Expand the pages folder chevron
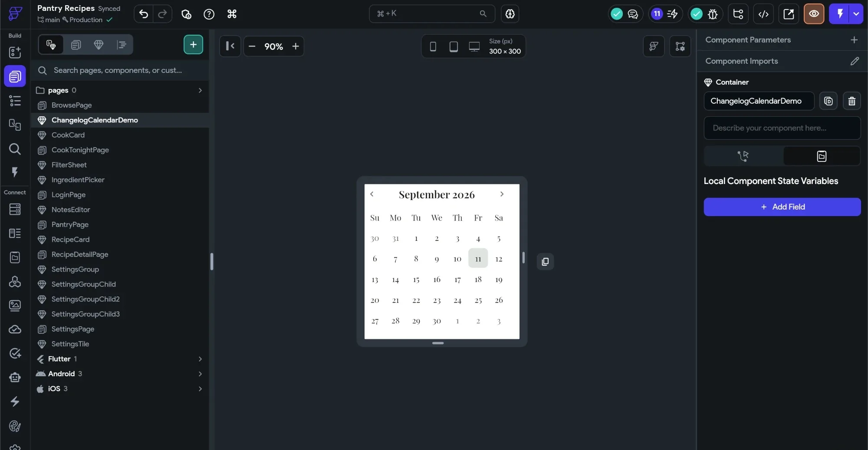 click(x=200, y=90)
